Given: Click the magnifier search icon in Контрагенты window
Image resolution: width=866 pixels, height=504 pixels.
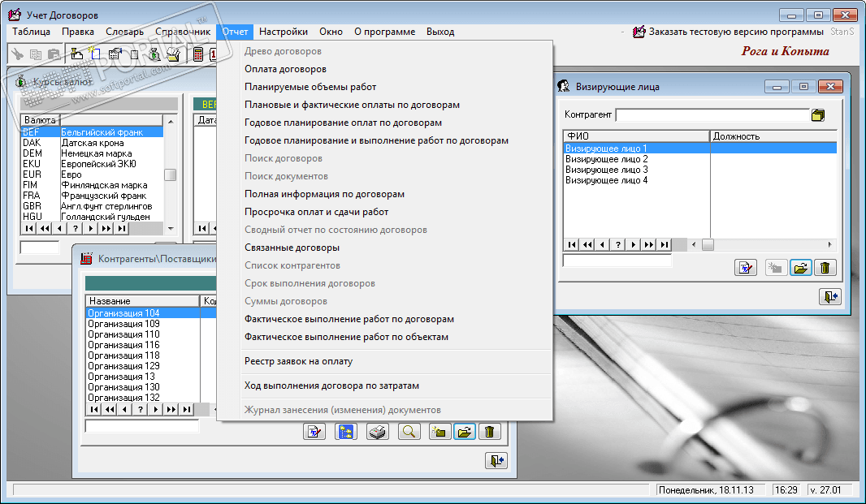Looking at the screenshot, I should click(409, 431).
